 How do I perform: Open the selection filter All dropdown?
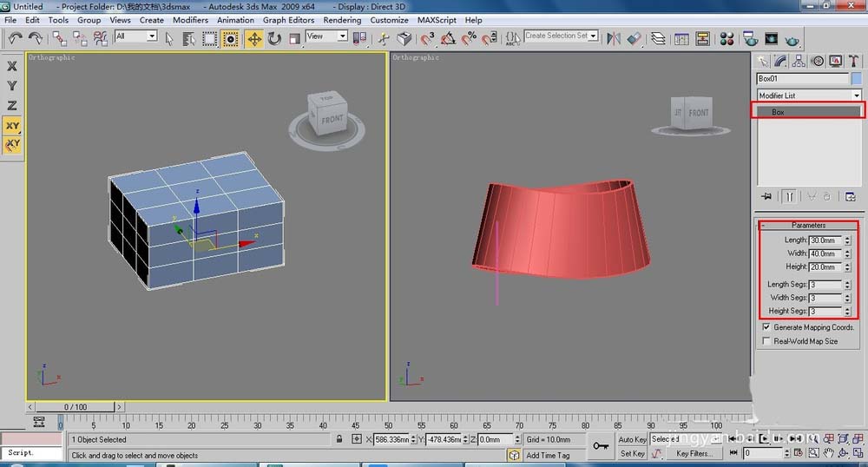coord(135,36)
